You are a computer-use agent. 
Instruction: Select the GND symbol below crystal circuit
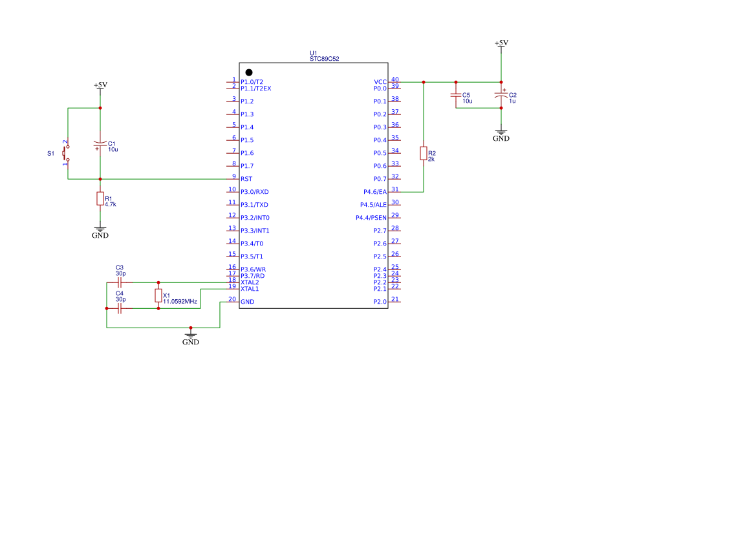pos(190,338)
